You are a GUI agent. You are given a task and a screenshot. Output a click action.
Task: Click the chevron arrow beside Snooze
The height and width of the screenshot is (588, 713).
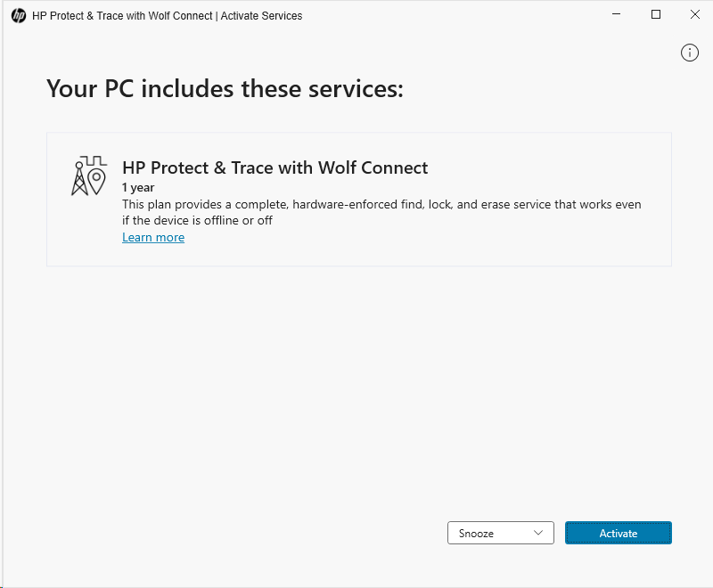click(537, 533)
